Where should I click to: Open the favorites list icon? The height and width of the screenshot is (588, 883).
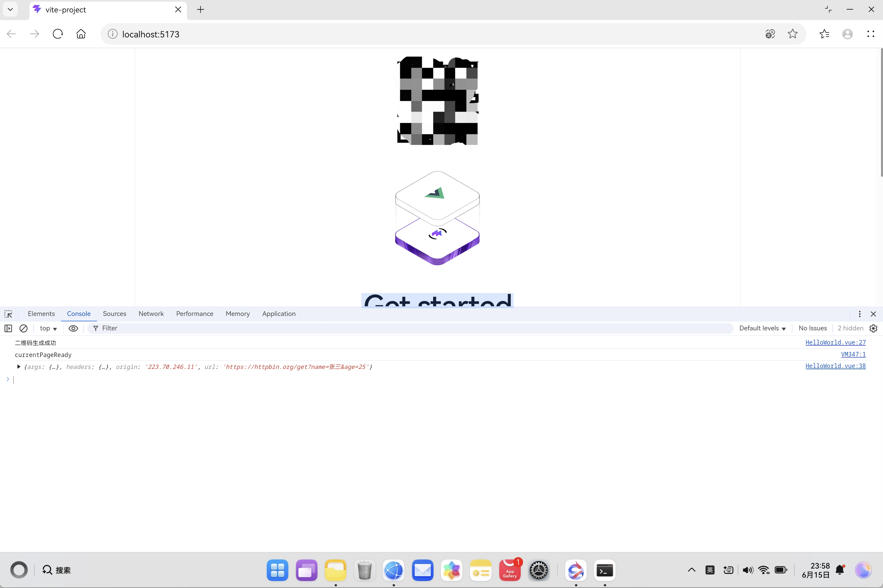pyautogui.click(x=824, y=34)
